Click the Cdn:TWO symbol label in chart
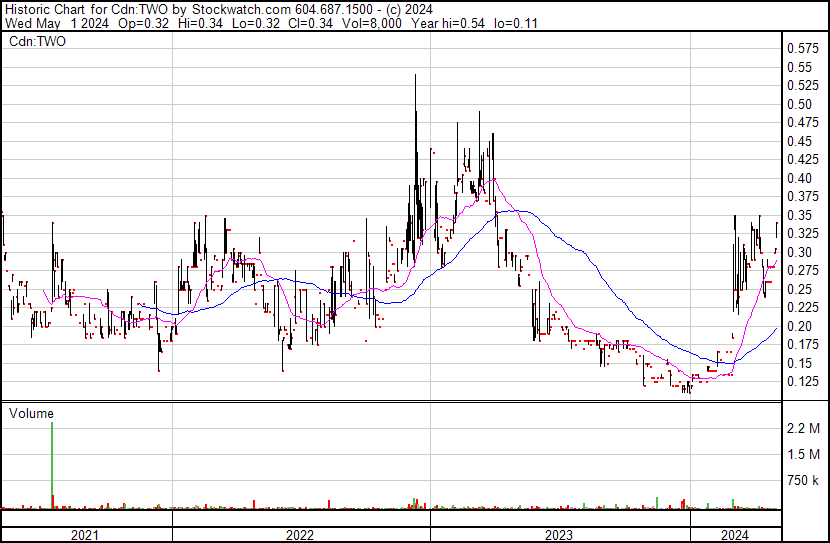This screenshot has height=543, width=830. click(31, 41)
